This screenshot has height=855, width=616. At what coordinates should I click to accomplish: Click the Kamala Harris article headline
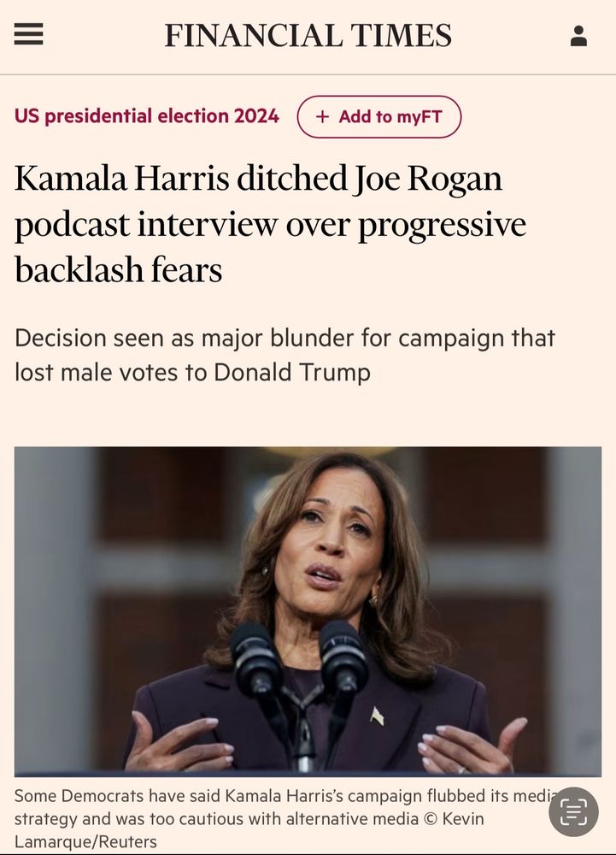[x=270, y=223]
